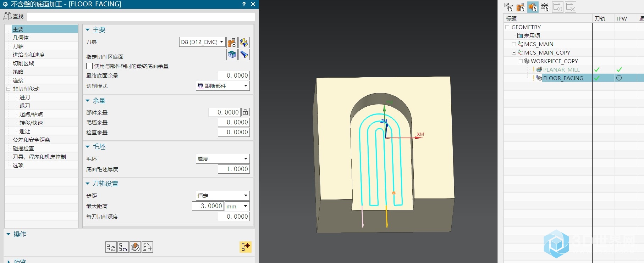The height and width of the screenshot is (263, 644).
Task: Click the 刀轨 column header in navigator
Action: [x=603, y=18]
